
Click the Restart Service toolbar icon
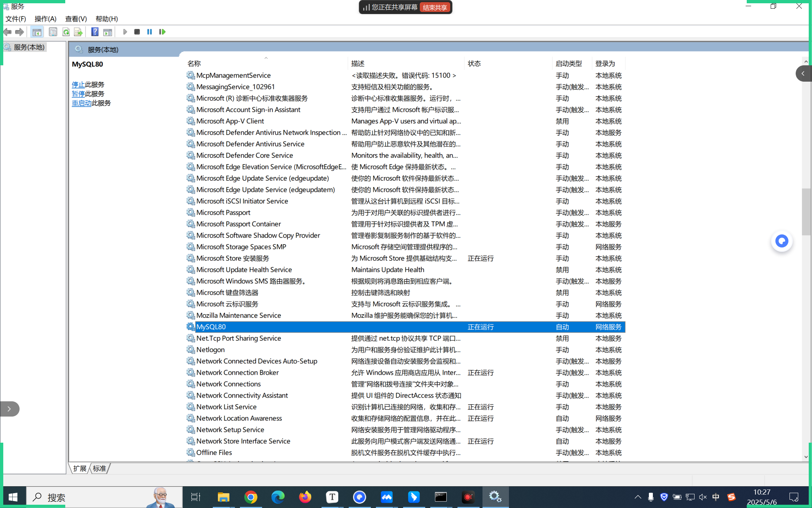coord(162,32)
